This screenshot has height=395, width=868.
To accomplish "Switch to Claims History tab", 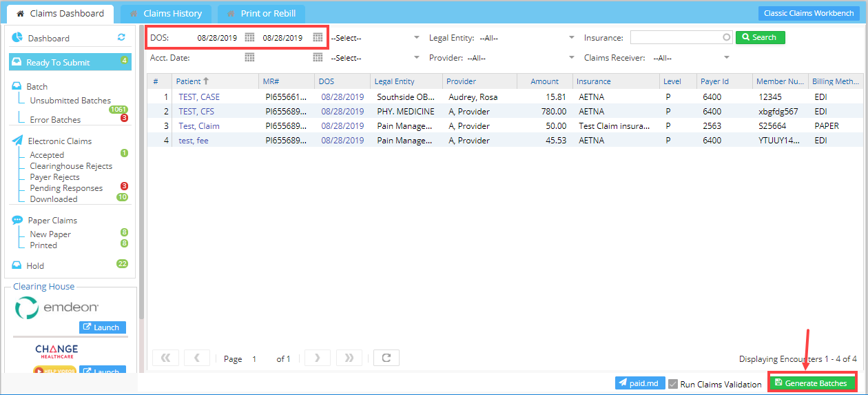I will (165, 13).
